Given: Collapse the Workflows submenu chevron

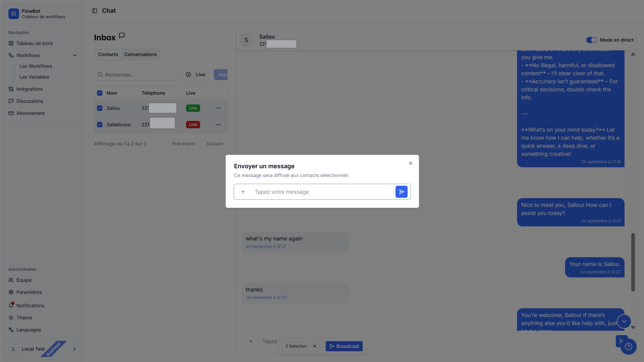Looking at the screenshot, I should 75,55.
